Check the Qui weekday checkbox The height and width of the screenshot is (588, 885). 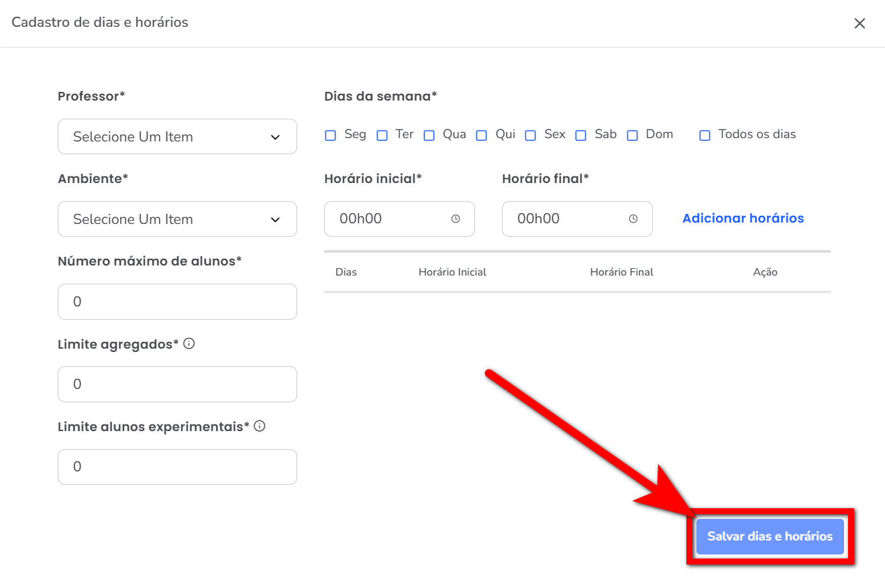pyautogui.click(x=481, y=135)
